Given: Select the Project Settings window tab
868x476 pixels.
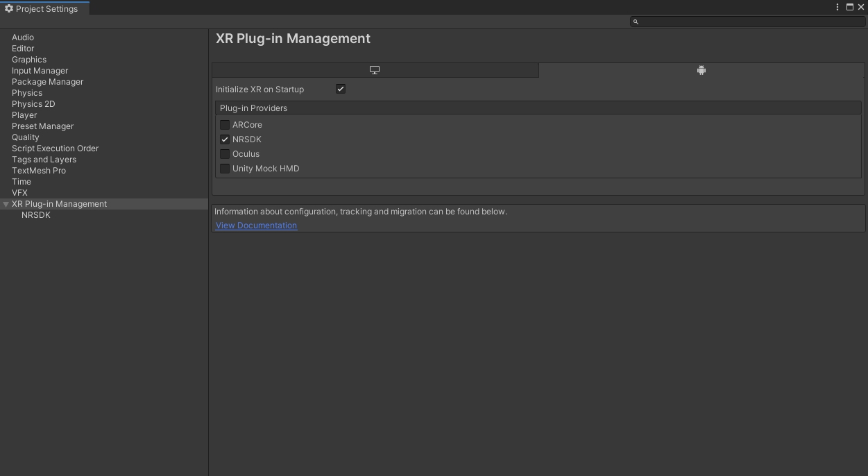Looking at the screenshot, I should click(46, 9).
